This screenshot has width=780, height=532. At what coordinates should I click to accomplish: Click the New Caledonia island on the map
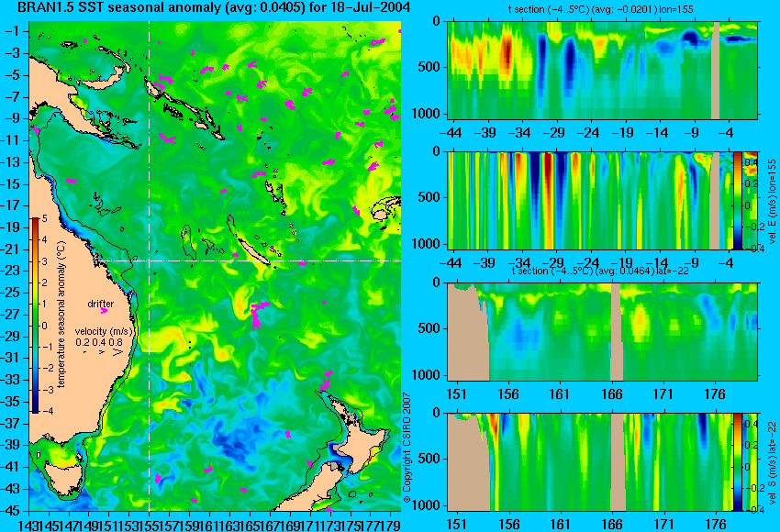point(253,252)
